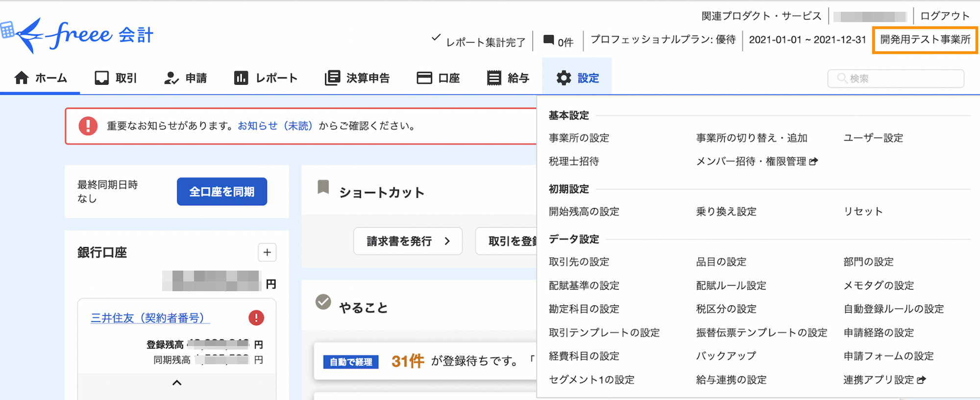Collapse the bank account card with chevron
Image resolution: width=980 pixels, height=400 pixels.
coord(177,383)
